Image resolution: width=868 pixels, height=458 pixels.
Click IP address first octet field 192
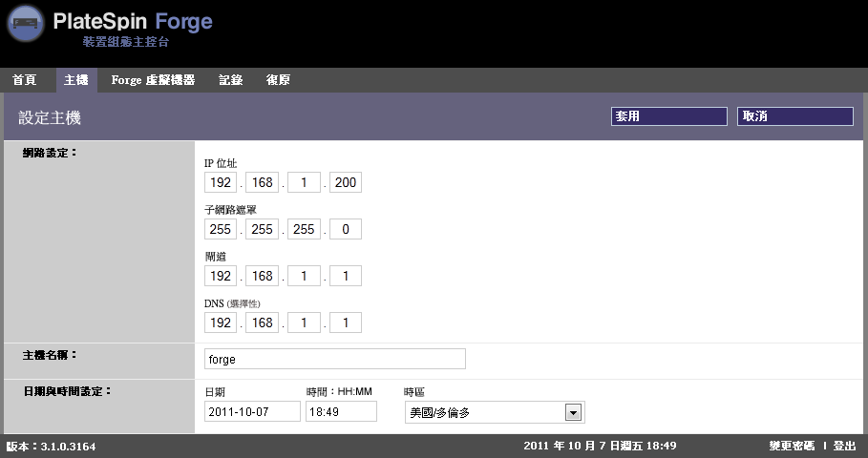tap(221, 182)
